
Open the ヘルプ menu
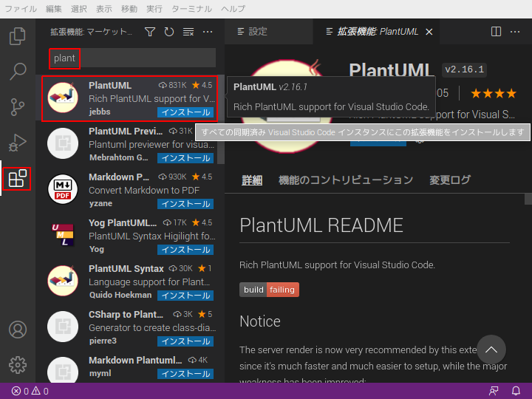pyautogui.click(x=233, y=9)
